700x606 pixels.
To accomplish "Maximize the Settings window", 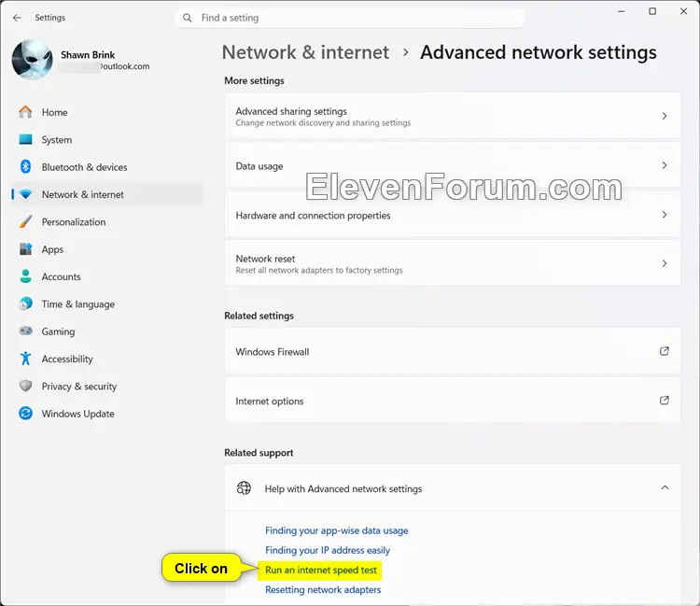I will click(x=652, y=11).
